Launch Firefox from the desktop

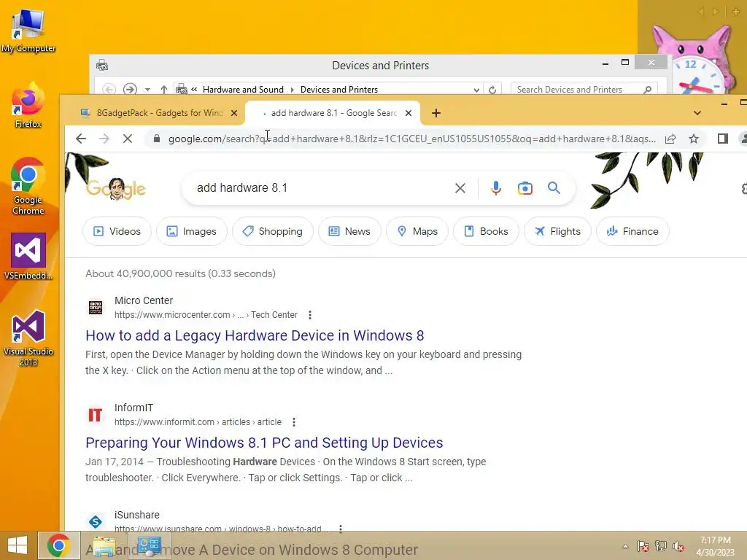pos(28,106)
